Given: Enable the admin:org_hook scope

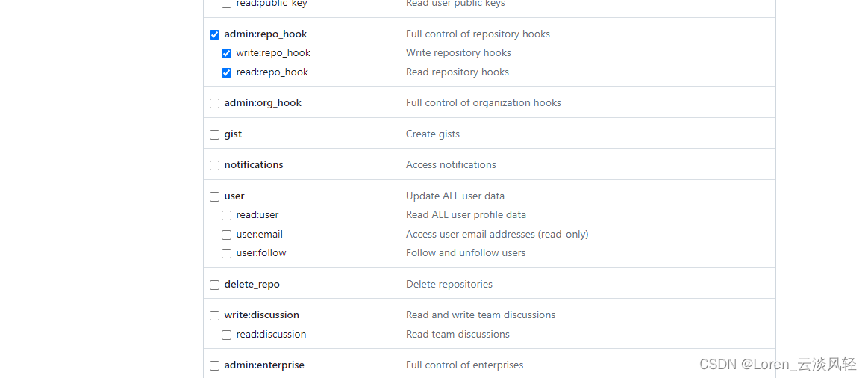Looking at the screenshot, I should coord(215,104).
